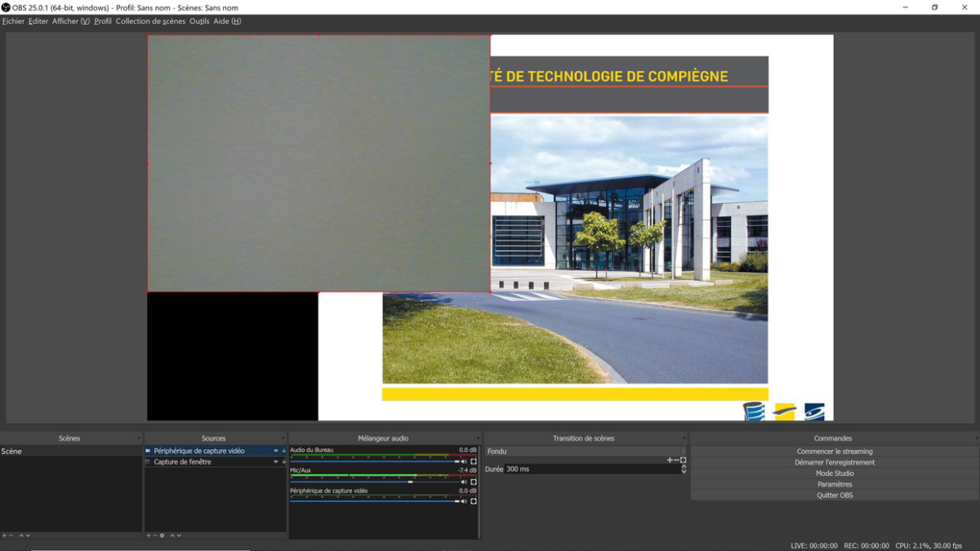Lock Capture de fenêtre source
The width and height of the screenshot is (980, 551).
click(283, 462)
